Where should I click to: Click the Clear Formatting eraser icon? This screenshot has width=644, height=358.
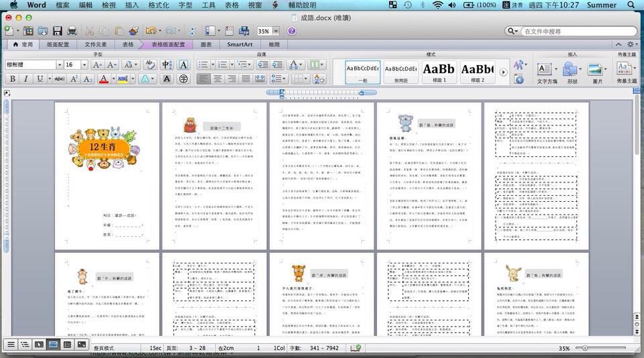tap(149, 65)
